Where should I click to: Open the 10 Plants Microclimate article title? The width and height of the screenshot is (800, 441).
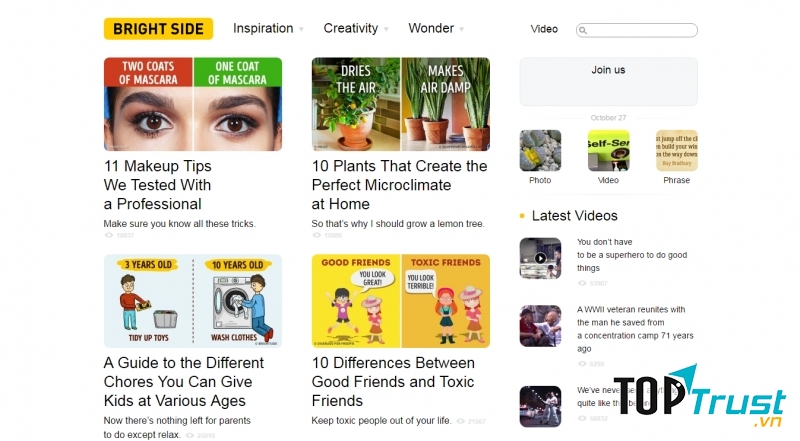coord(399,185)
